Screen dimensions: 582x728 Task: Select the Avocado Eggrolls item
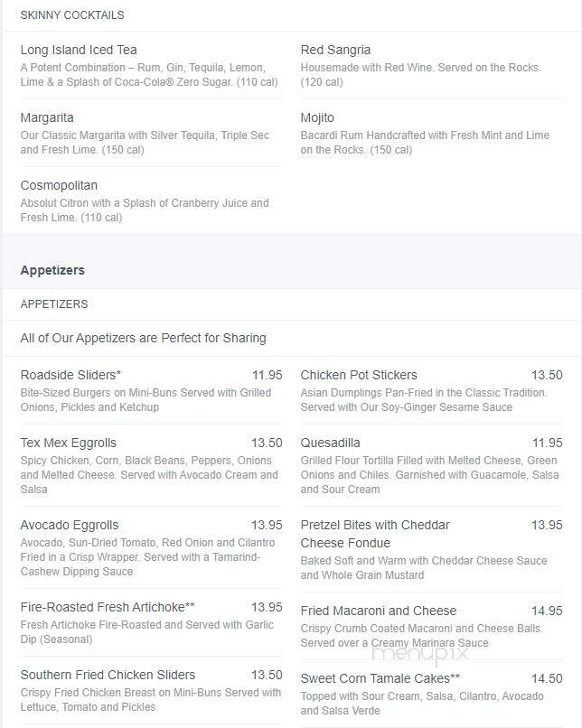tap(70, 525)
